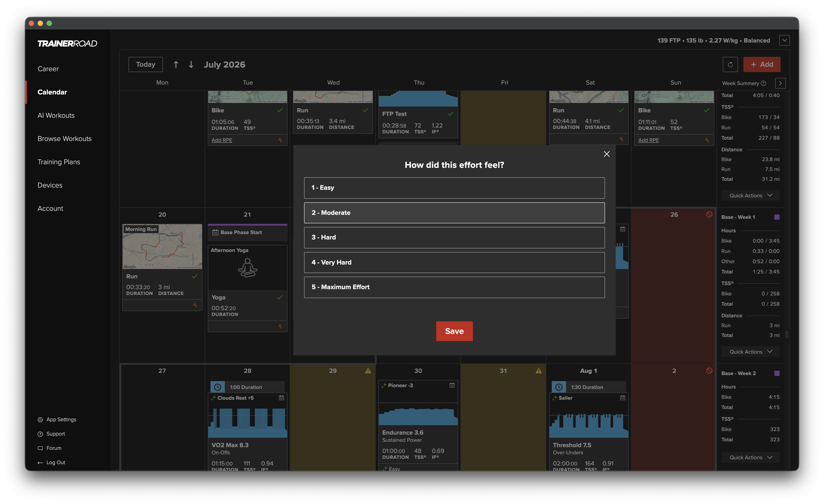
Task: Open the Base Phase Start annotation
Action: [x=247, y=232]
